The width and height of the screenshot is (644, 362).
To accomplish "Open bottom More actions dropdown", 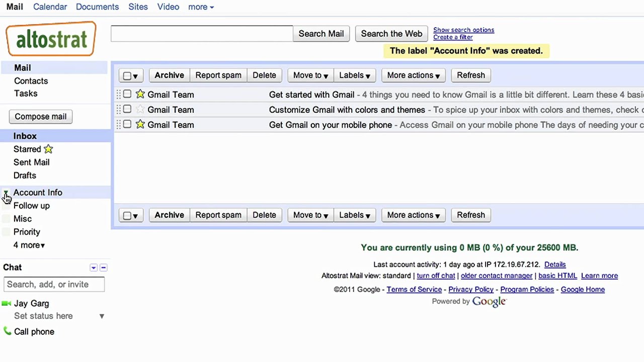I will [413, 215].
